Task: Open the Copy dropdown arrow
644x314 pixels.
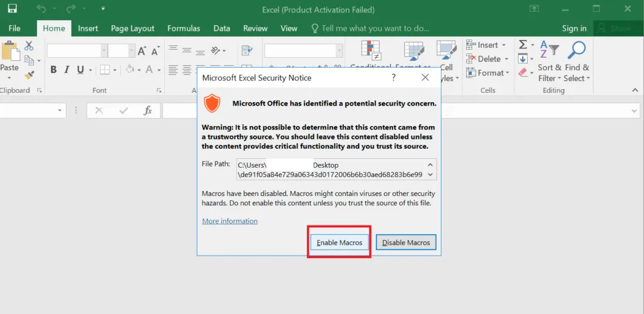Action: click(x=39, y=61)
